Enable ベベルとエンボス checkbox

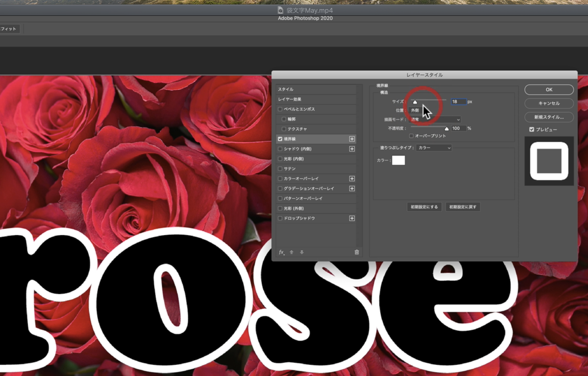coord(280,109)
